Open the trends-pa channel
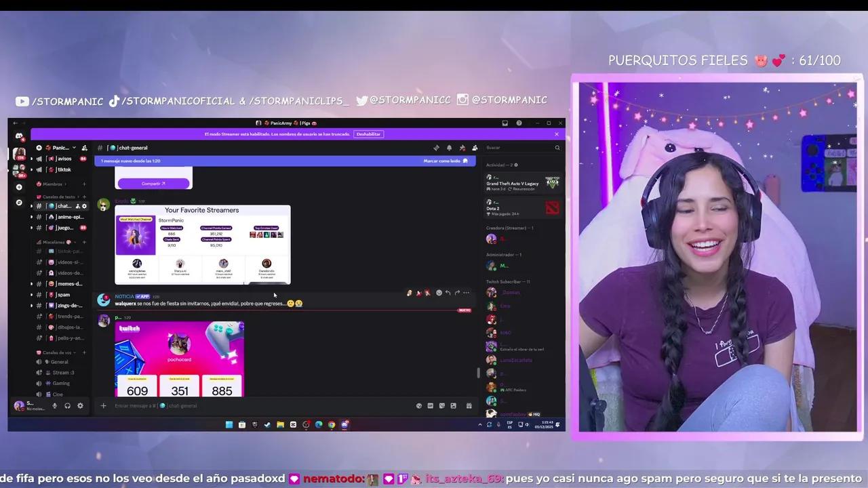Viewport: 868px width, 488px height. (61, 317)
